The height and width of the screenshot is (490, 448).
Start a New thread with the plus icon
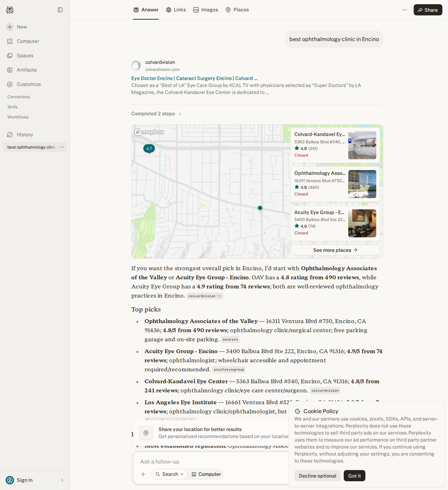[10, 27]
